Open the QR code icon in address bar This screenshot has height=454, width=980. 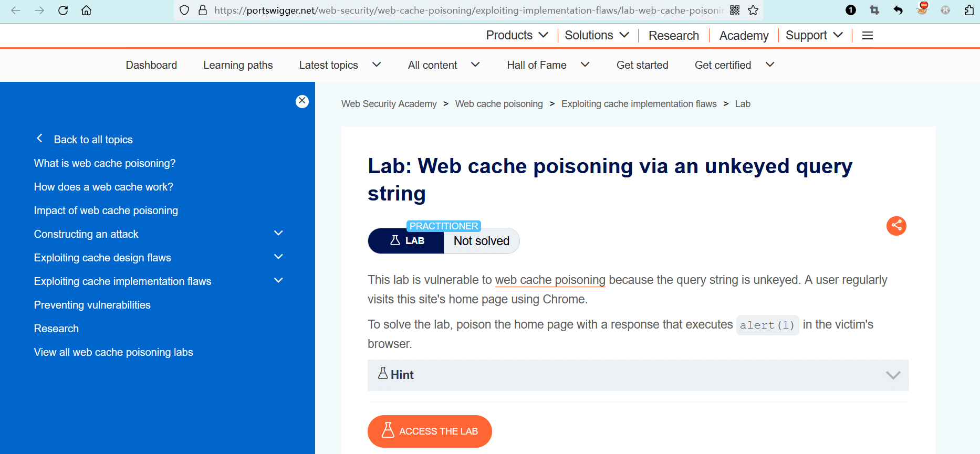tap(735, 10)
